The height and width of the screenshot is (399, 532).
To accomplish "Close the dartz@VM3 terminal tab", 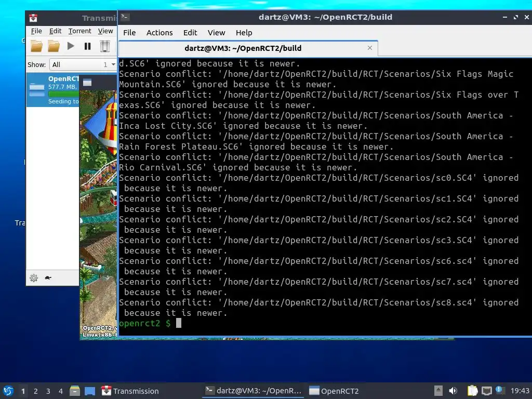I will (x=370, y=48).
